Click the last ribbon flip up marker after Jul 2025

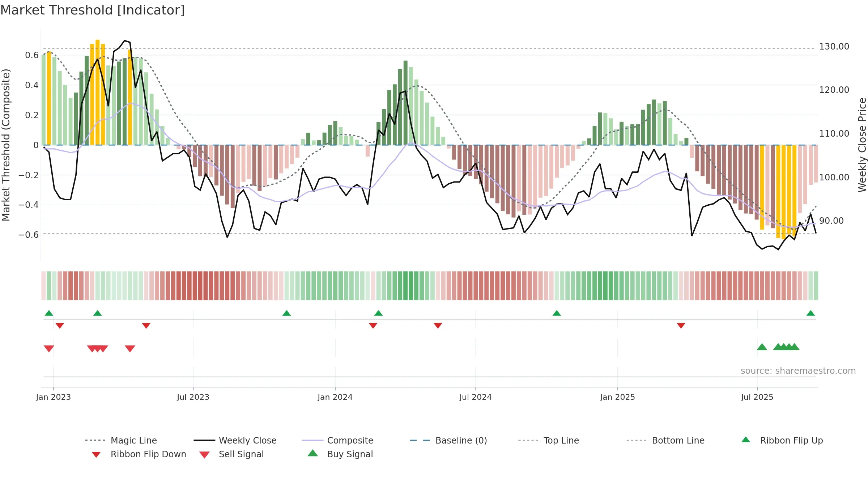pyautogui.click(x=810, y=313)
